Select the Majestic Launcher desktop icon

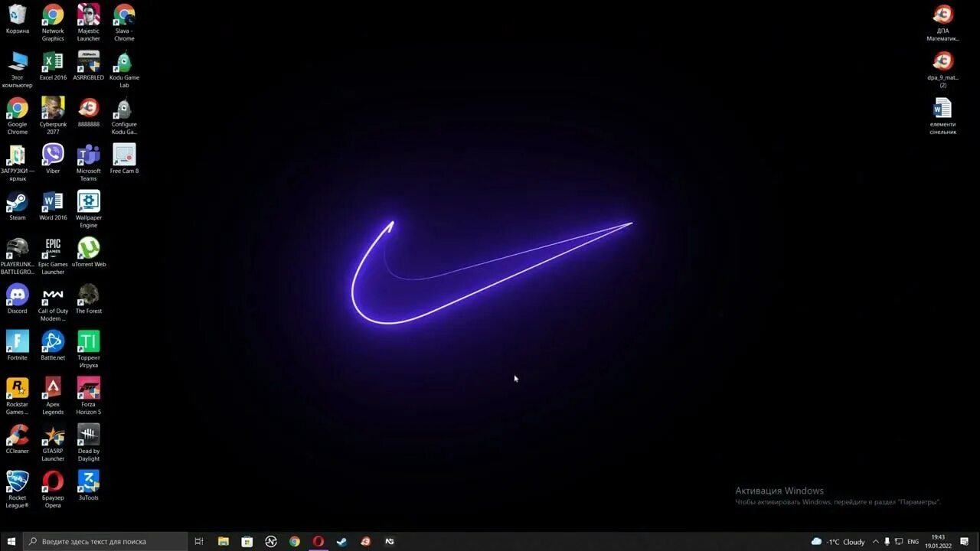[x=89, y=22]
